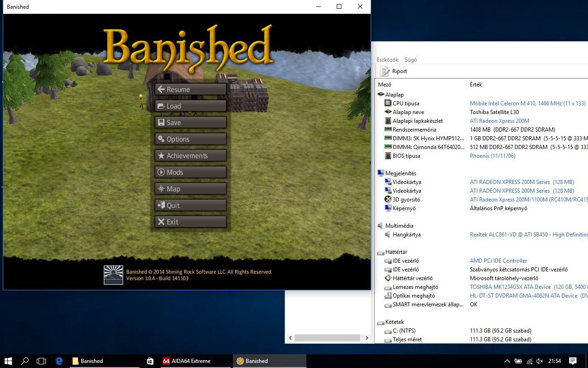This screenshot has width=588, height=368.
Task: Click the Resume button in Banished menu
Action: (x=191, y=89)
